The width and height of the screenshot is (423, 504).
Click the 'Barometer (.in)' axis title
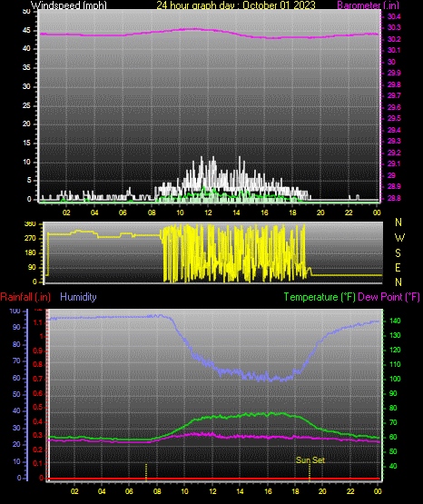coord(368,5)
